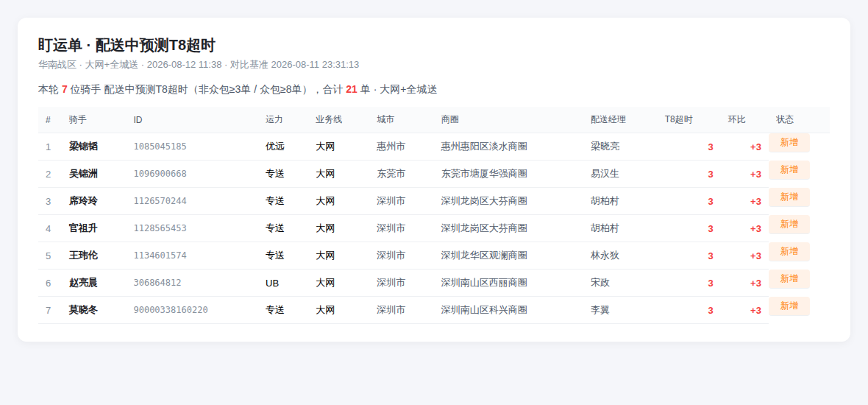
Task: Click 深圳龙岗区大芬商圈 in 席玲玲's row
Action: click(x=484, y=200)
